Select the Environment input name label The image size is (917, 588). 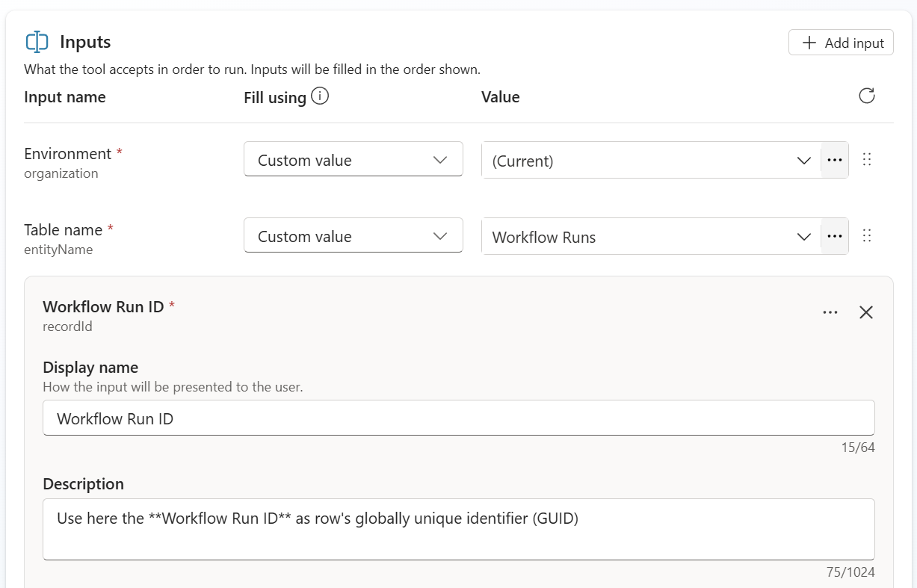(68, 154)
